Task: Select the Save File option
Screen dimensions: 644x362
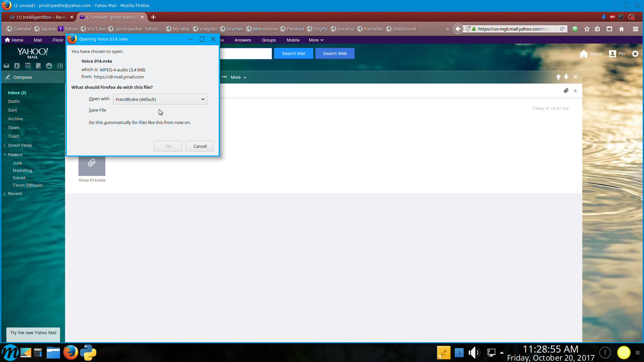Action: click(x=97, y=110)
